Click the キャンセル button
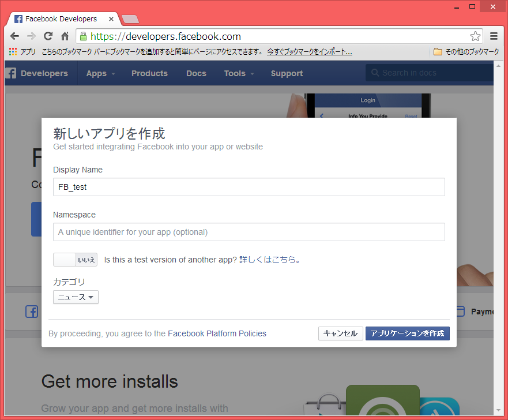The height and width of the screenshot is (420, 508). click(341, 333)
